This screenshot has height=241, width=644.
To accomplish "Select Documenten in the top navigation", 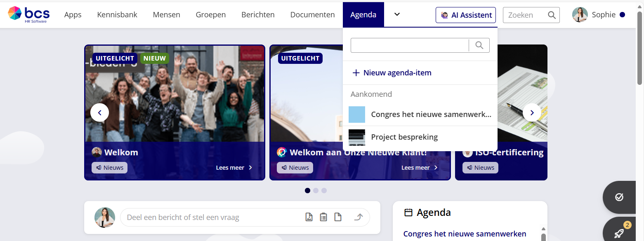I will (313, 15).
